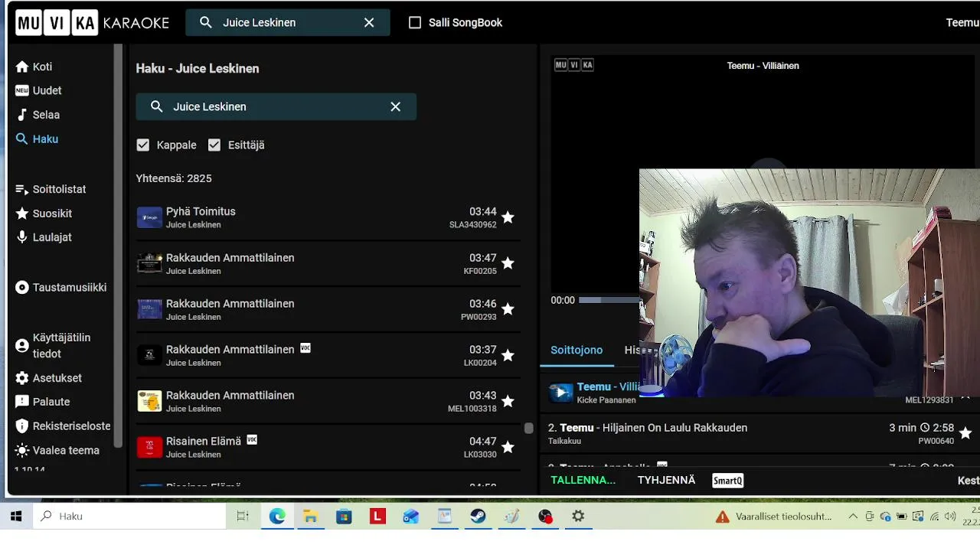Open Steam from the taskbar
This screenshot has width=980, height=551.
click(x=478, y=517)
